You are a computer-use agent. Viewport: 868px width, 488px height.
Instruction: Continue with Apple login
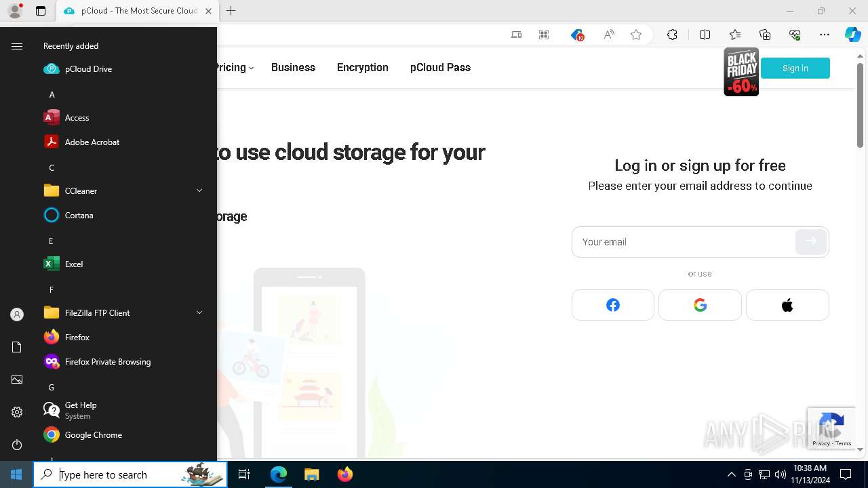click(x=787, y=305)
